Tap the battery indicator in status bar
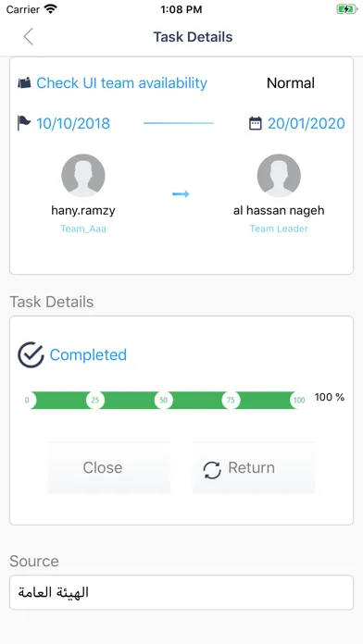Image resolution: width=363 pixels, height=644 pixels. click(346, 9)
